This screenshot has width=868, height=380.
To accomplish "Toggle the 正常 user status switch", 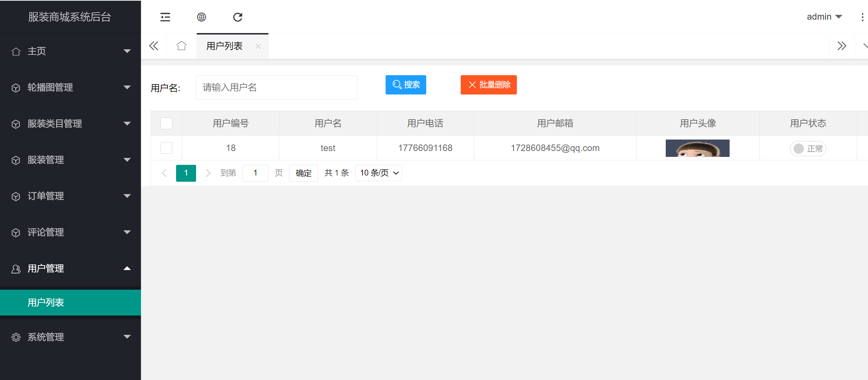I will (x=808, y=149).
